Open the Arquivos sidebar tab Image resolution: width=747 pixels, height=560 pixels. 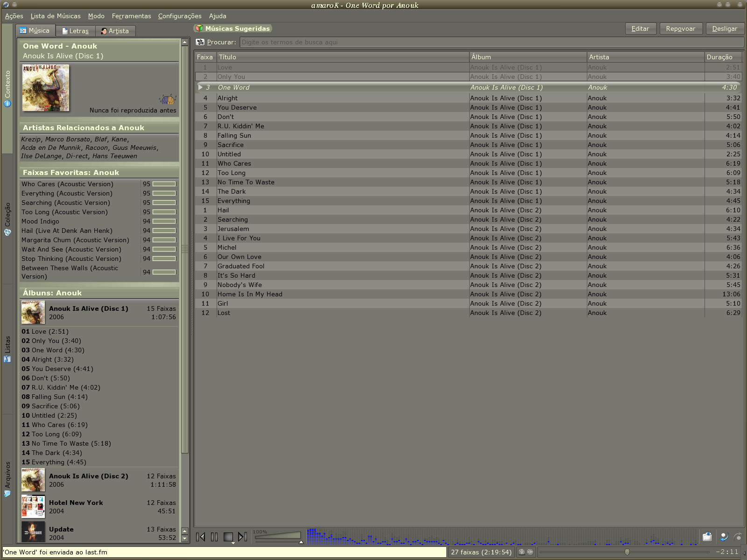[x=7, y=479]
